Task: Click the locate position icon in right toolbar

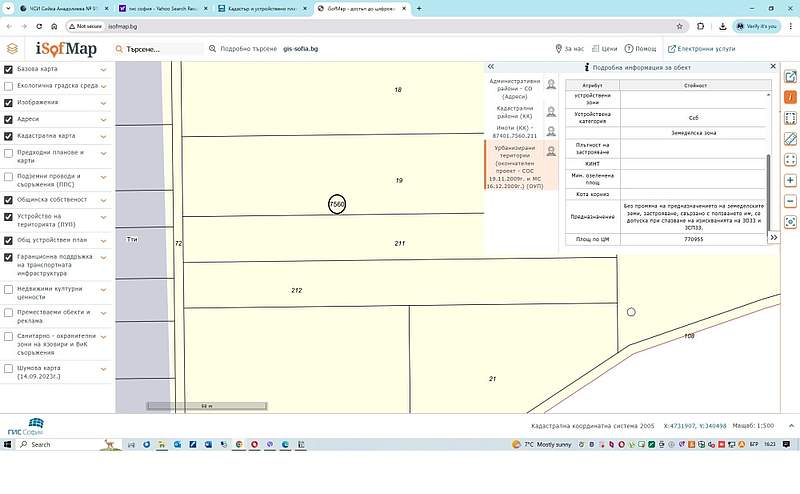Action: coord(790,222)
